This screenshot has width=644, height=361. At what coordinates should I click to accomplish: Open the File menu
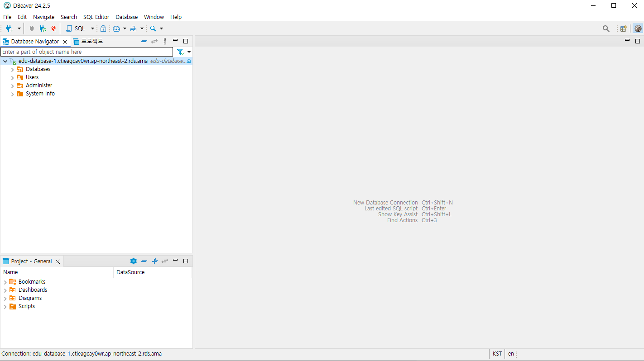tap(7, 17)
